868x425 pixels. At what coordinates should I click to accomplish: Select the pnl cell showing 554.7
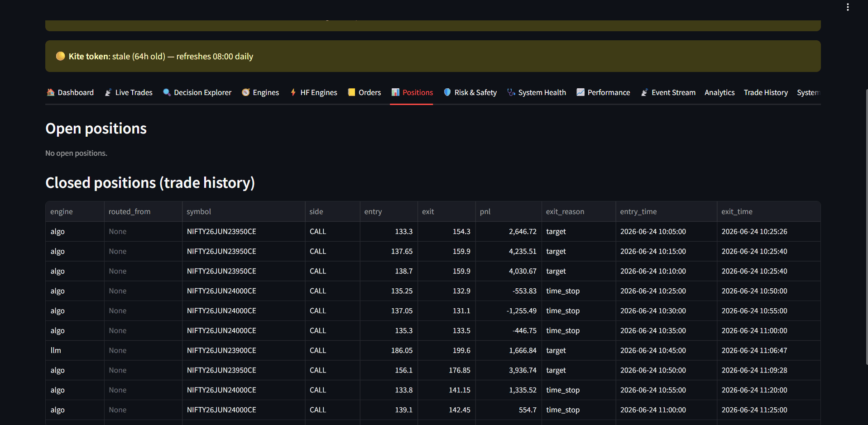click(508, 410)
